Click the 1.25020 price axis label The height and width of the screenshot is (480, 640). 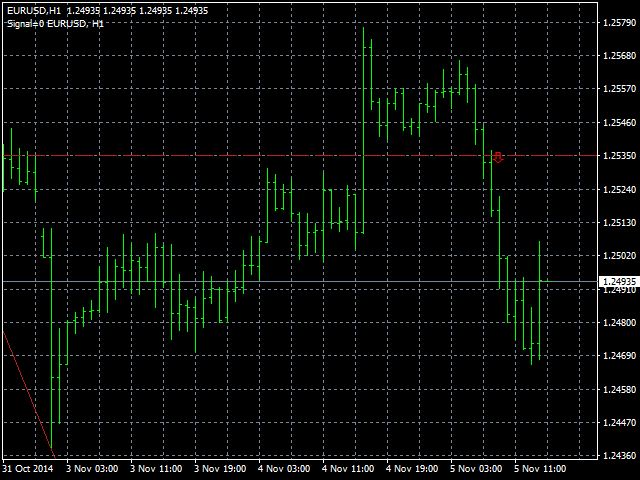[x=619, y=256]
